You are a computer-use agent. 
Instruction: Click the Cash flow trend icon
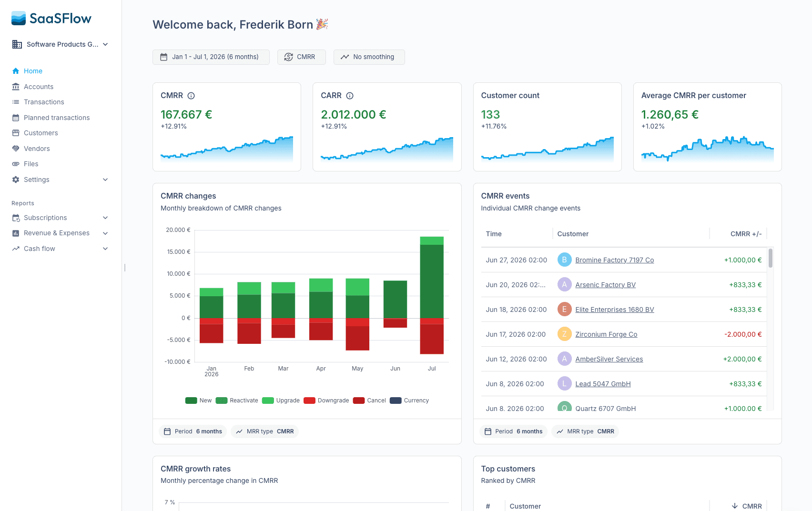point(16,249)
